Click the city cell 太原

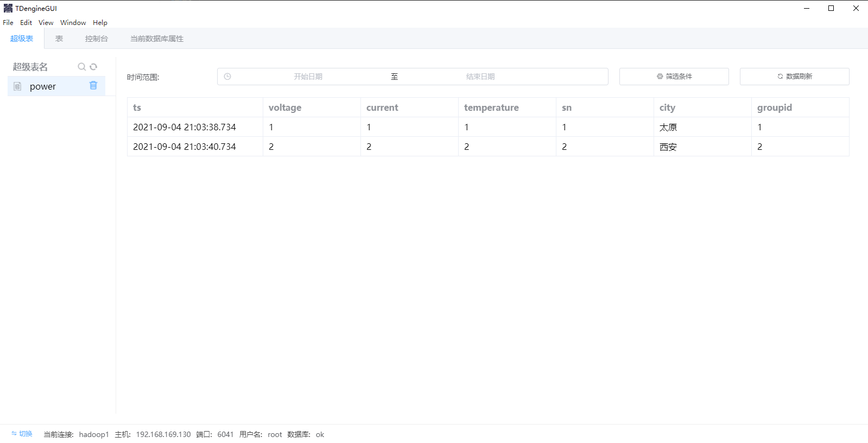668,127
